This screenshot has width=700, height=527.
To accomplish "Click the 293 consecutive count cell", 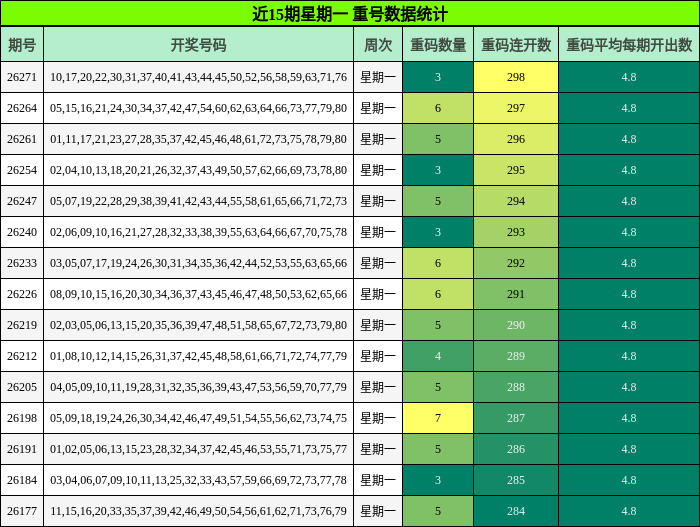I will click(x=516, y=232).
